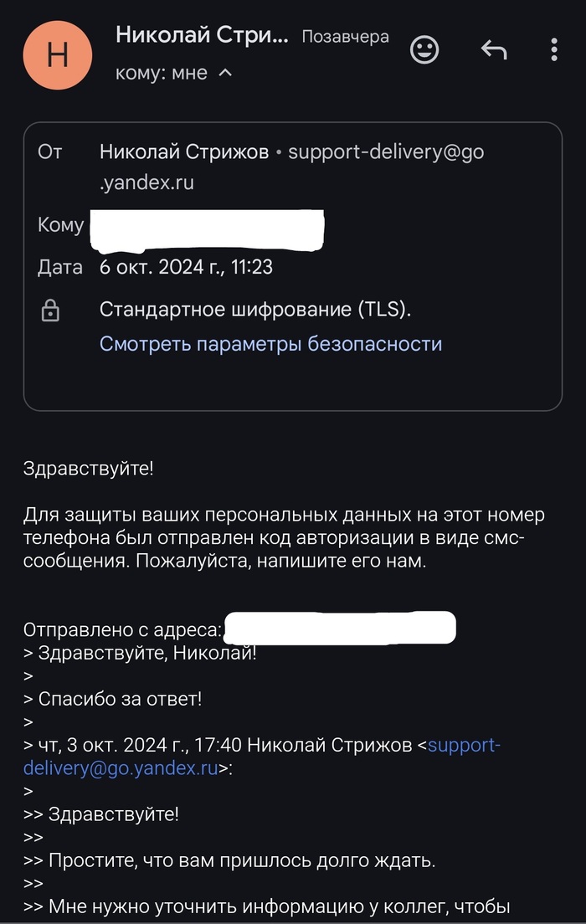Collapse recipient details chevron next to "кому: мне"
Image resolution: width=586 pixels, height=924 pixels.
coord(224,74)
